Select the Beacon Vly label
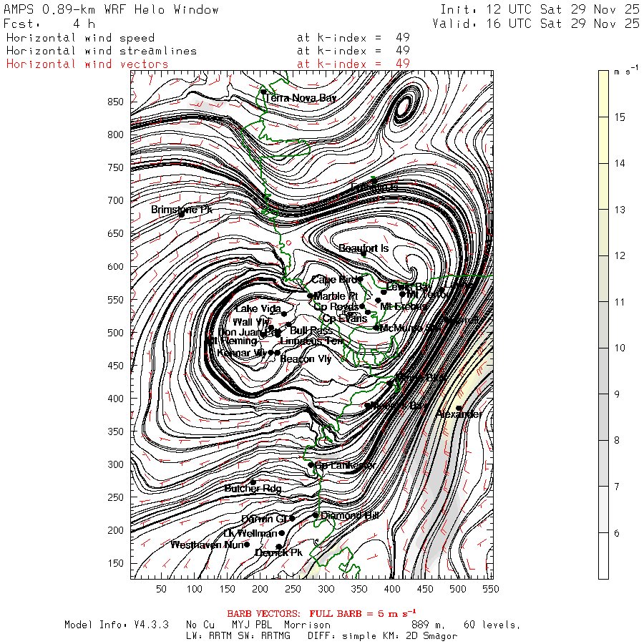Image resolution: width=644 pixels, height=644 pixels. (306, 359)
